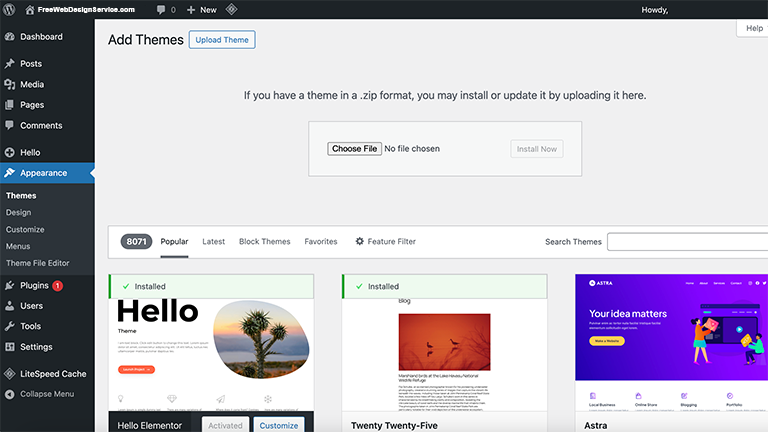Screen dimensions: 768x432
Task: Open the Design submenu item
Action: pos(19,213)
